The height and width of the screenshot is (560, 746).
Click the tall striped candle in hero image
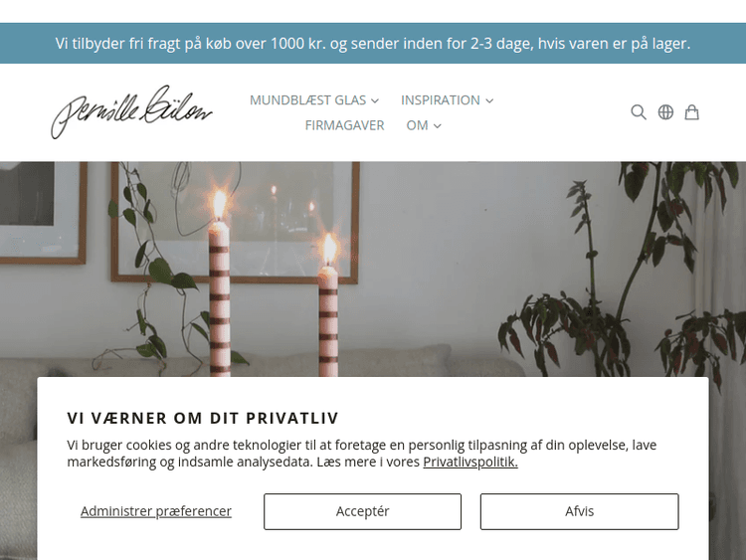click(x=220, y=283)
